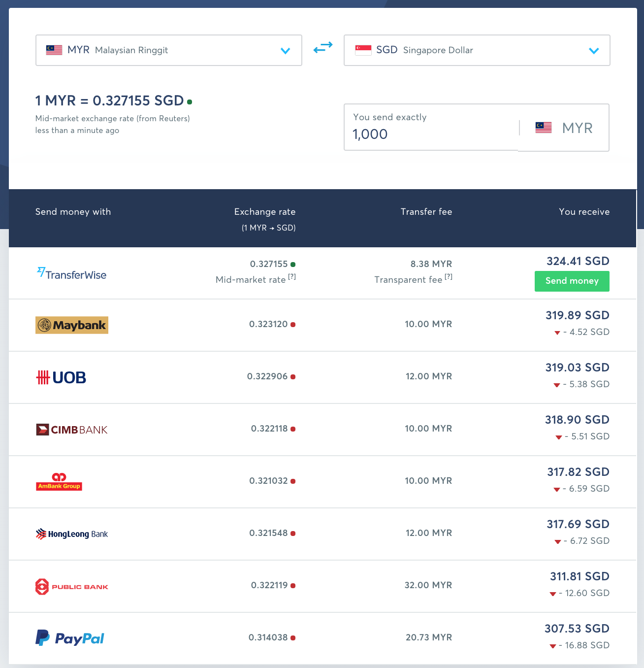Click the You receive column header
The image size is (644, 668).
[x=584, y=212]
